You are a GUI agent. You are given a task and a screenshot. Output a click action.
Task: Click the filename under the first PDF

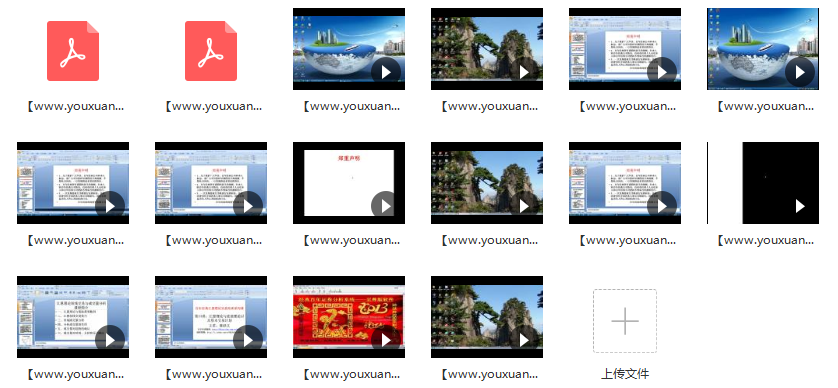(x=75, y=106)
